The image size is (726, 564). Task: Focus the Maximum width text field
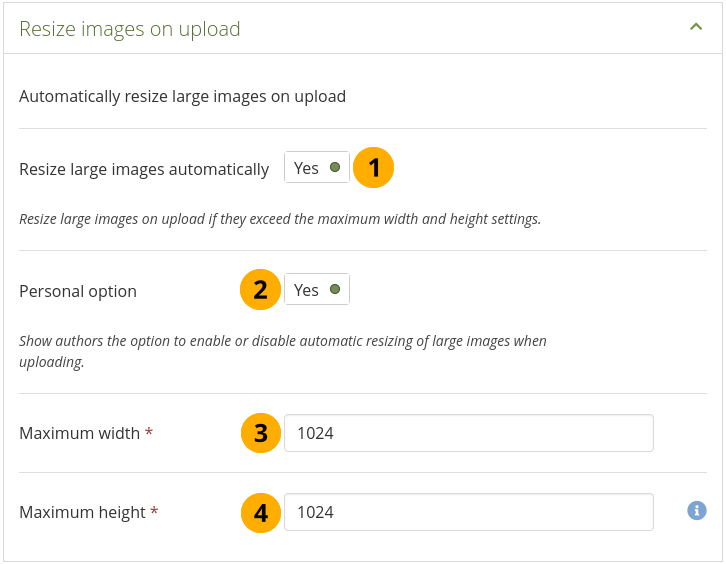pos(468,433)
